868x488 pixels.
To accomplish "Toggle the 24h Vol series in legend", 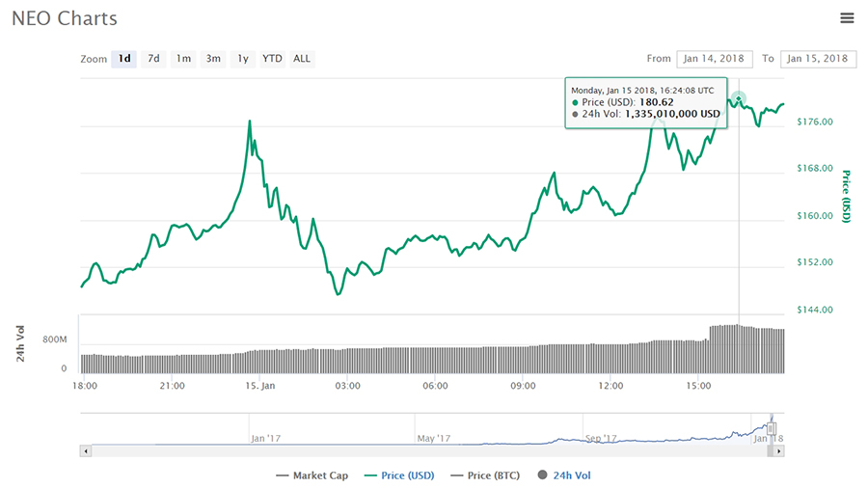I will click(564, 475).
